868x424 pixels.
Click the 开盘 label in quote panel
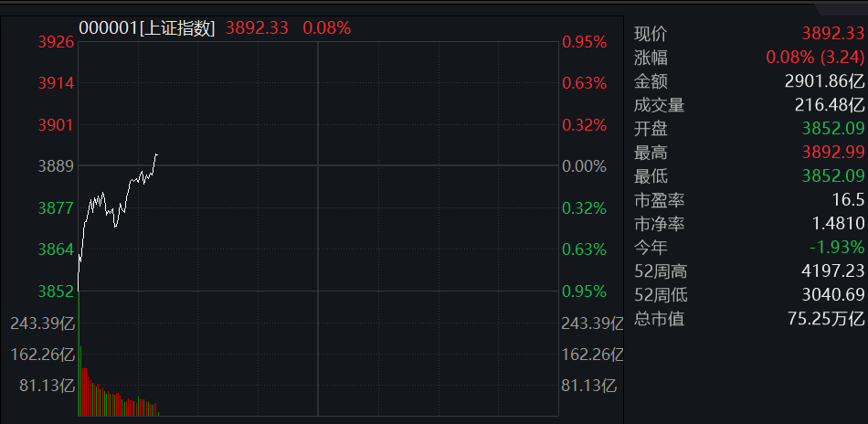[x=651, y=129]
